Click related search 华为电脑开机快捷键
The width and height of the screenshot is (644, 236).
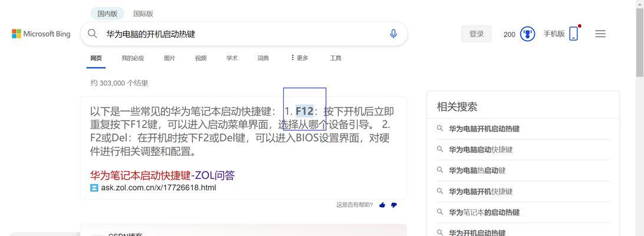(481, 192)
